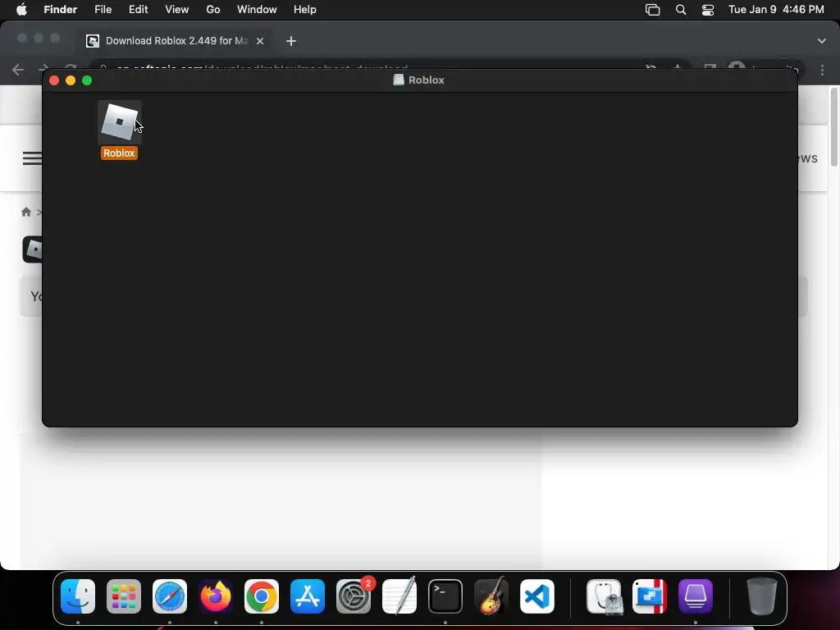The image size is (840, 630).
Task: Open Visual Studio Code from the Dock
Action: tap(537, 596)
